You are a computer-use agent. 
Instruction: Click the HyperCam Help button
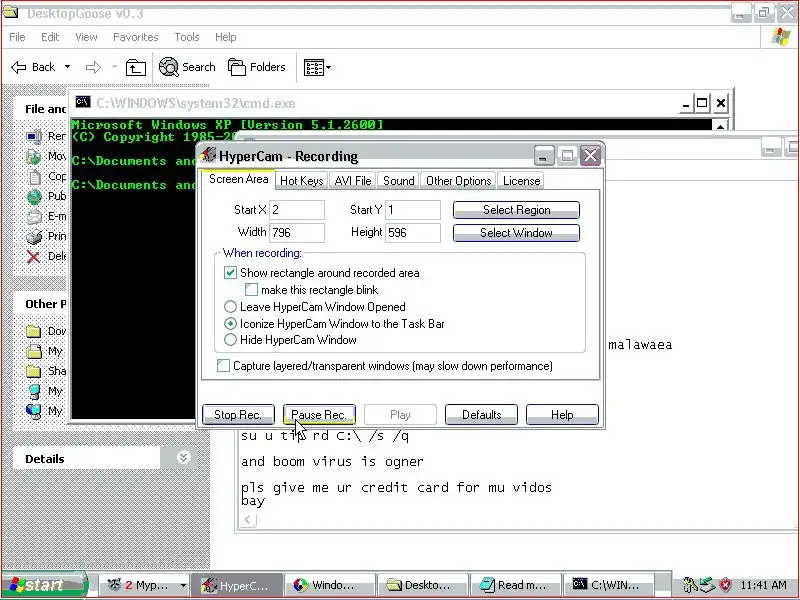point(562,415)
